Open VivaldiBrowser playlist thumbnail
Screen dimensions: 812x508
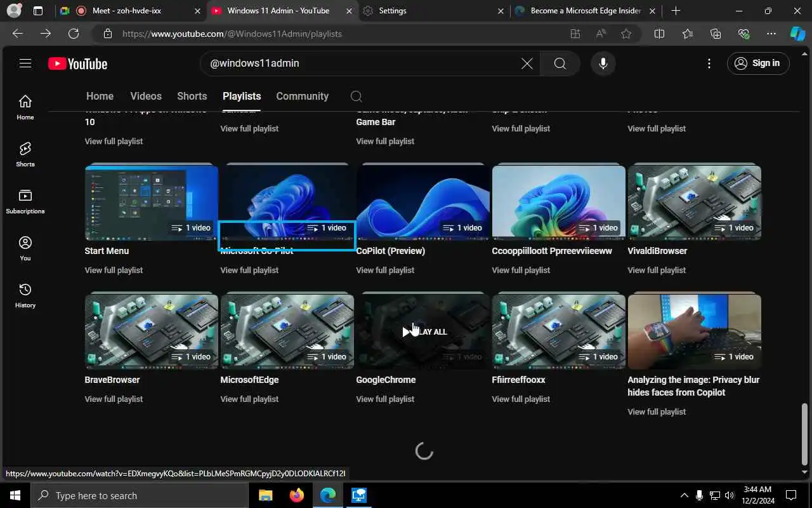tap(695, 203)
